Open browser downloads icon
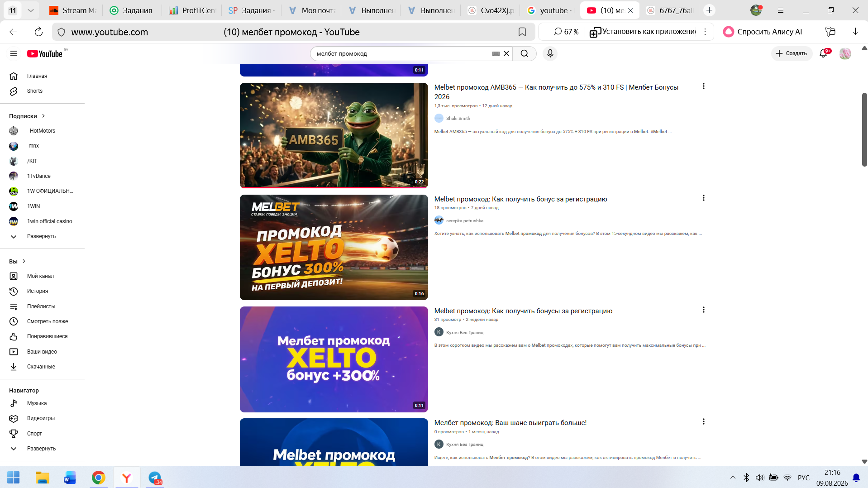868x488 pixels. point(855,32)
